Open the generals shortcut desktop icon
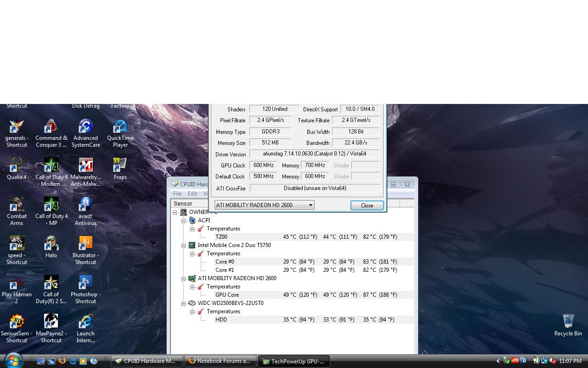This screenshot has height=368, width=588. point(17,133)
